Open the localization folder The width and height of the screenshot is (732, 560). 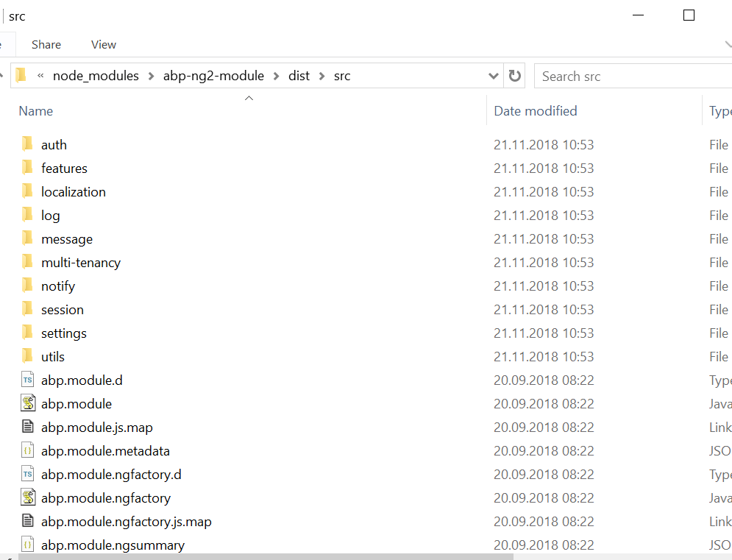pos(73,191)
